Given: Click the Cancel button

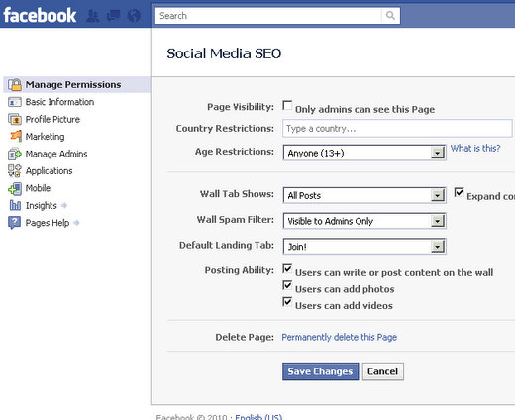Looking at the screenshot, I should 383,371.
